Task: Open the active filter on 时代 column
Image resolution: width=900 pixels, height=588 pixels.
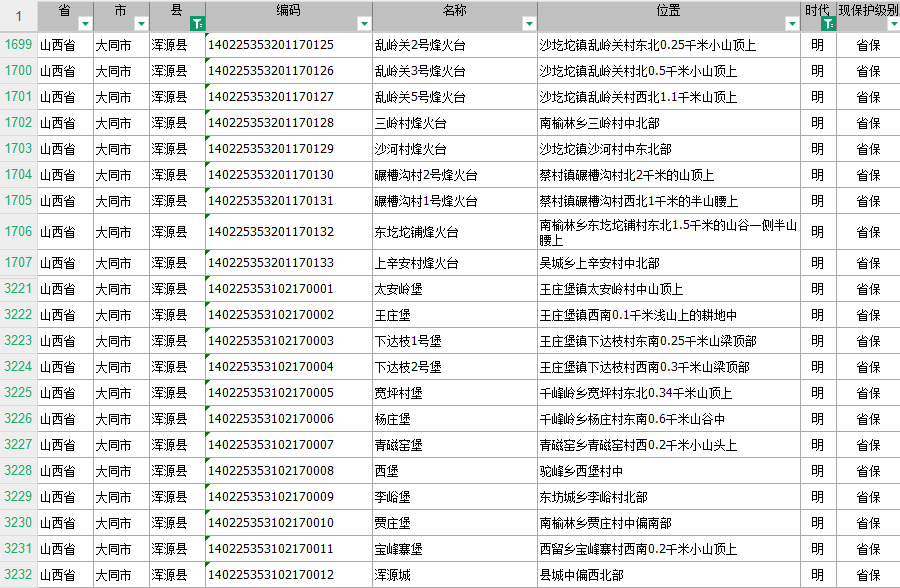Action: (x=828, y=24)
